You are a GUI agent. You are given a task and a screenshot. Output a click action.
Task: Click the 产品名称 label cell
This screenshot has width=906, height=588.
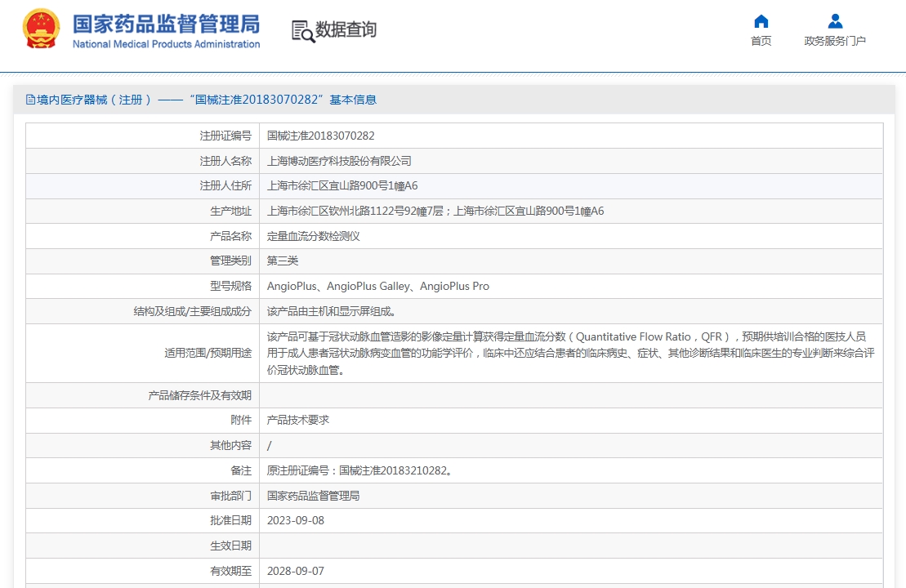[x=143, y=236]
